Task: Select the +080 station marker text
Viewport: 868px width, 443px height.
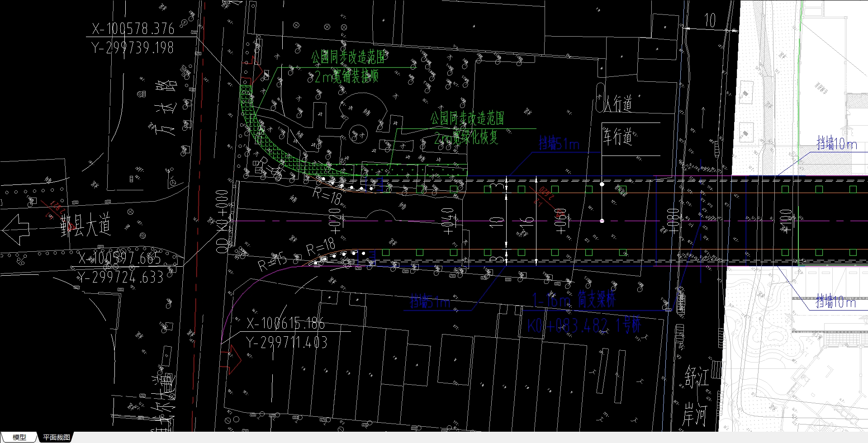Action: click(x=673, y=221)
